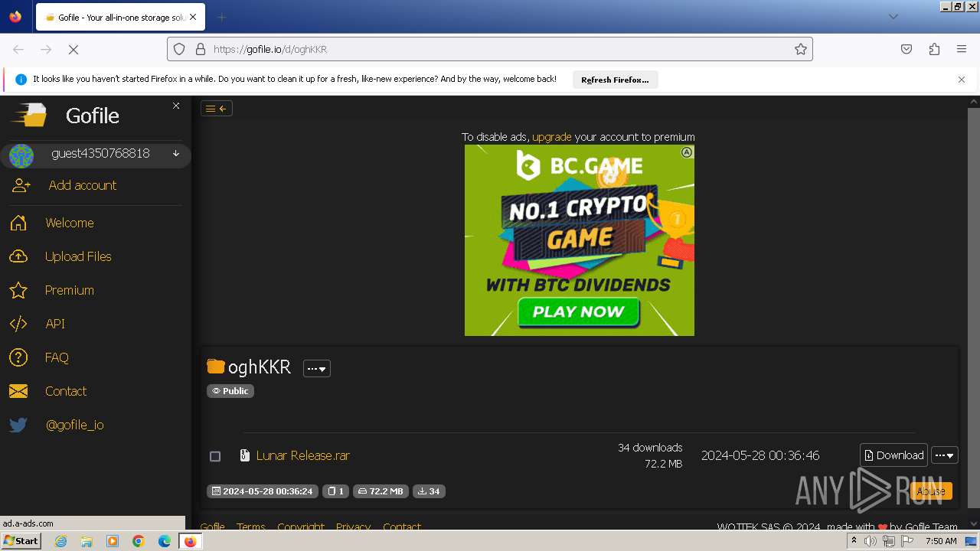Viewport: 980px width, 551px height.
Task: Launch Internet Explorer from the taskbar
Action: point(60,541)
